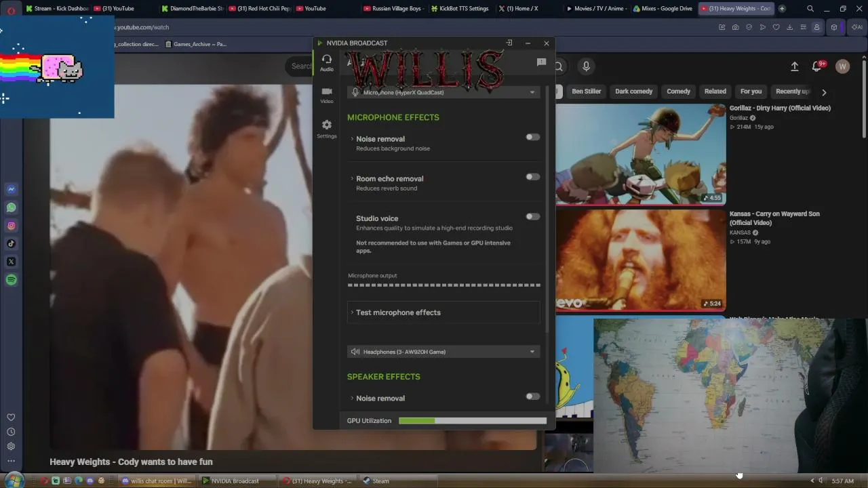
Task: Open the browser easy setup menu icon
Action: (x=803, y=27)
